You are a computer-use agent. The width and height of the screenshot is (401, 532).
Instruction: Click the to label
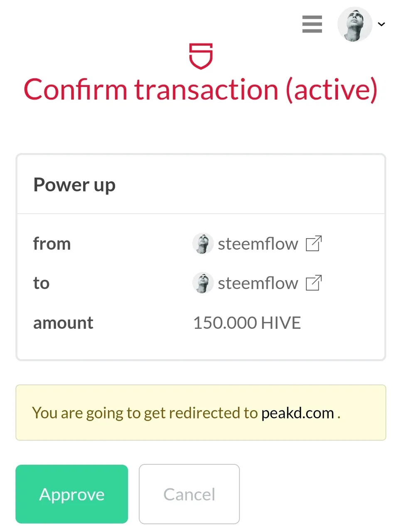(x=41, y=283)
